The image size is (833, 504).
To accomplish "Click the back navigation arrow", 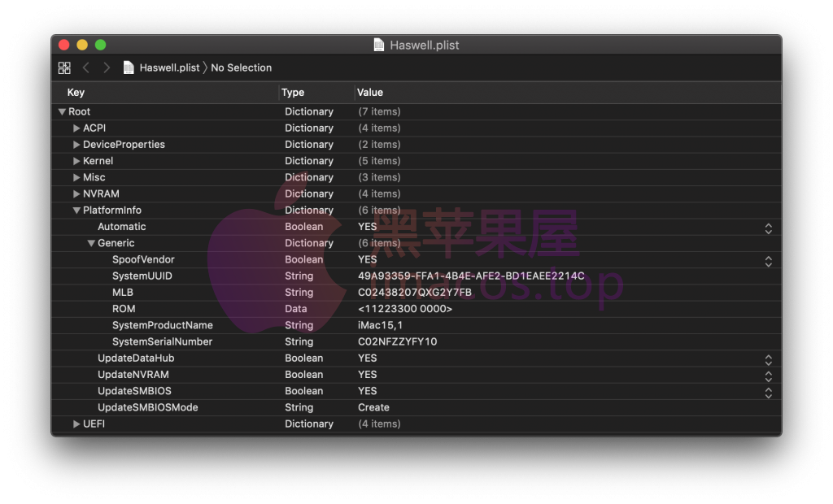I will [86, 67].
